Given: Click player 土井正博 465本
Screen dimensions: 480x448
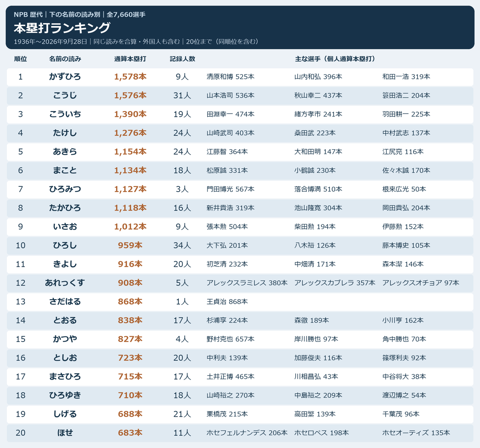Looking at the screenshot, I should tap(230, 377).
